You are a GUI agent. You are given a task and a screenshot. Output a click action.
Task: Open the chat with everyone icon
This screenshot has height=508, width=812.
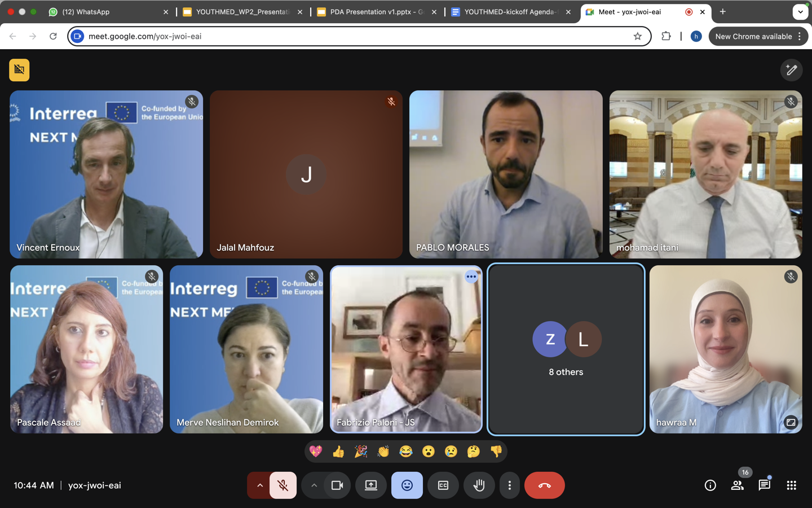point(764,485)
